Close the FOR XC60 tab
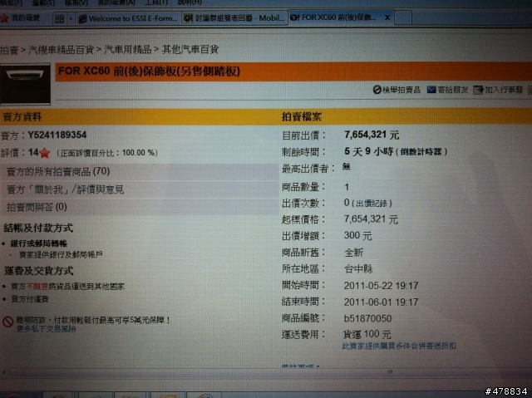This screenshot has width=532, height=398. click(x=387, y=17)
